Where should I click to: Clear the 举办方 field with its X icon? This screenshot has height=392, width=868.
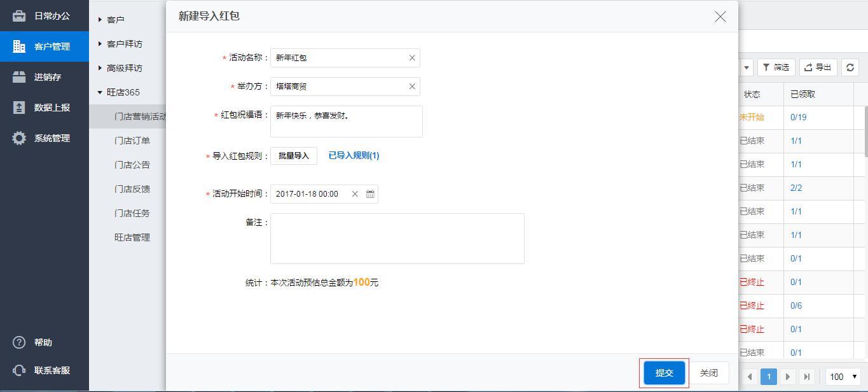[x=412, y=87]
